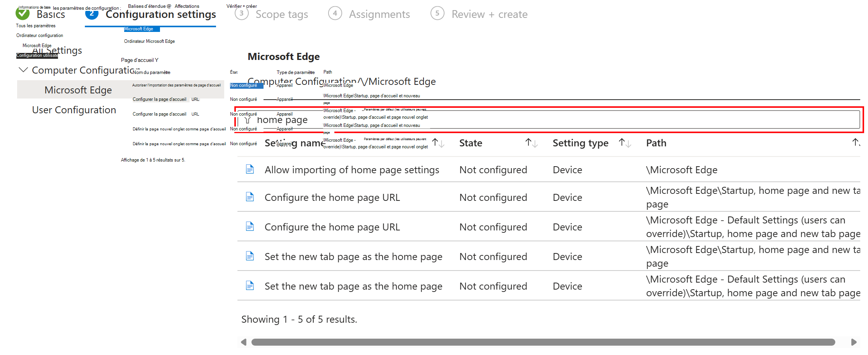Screen dimensions: 868x355
Task: Open Configure the home page URL with the non-default Startup path
Action: [x=332, y=197]
